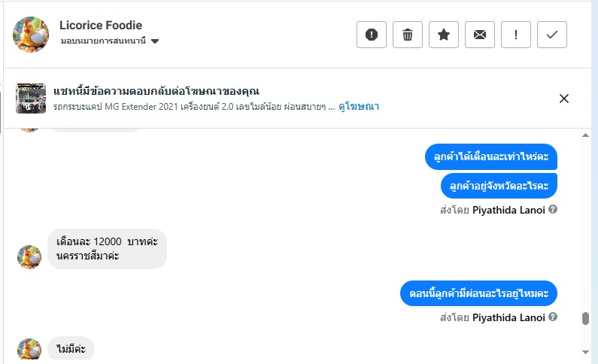Image resolution: width=598 pixels, height=364 pixels.
Task: Click the Licorice Foodie contact name
Action: [101, 26]
